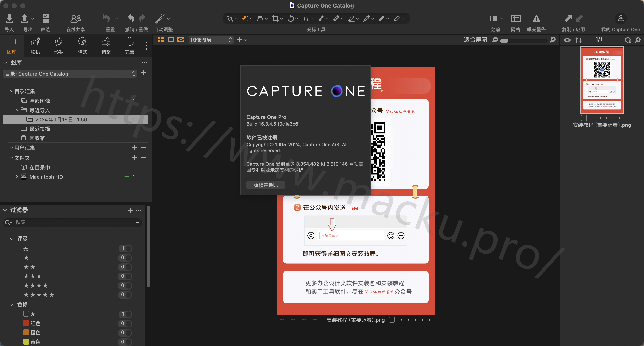Switch to the 完善 tool tab

[x=130, y=46]
